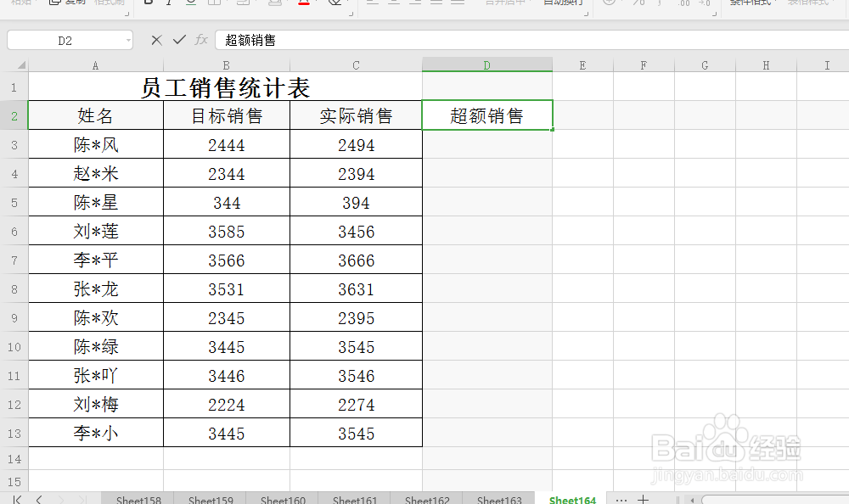Select row 2 header
Screen dimensions: 849x504
[14, 115]
